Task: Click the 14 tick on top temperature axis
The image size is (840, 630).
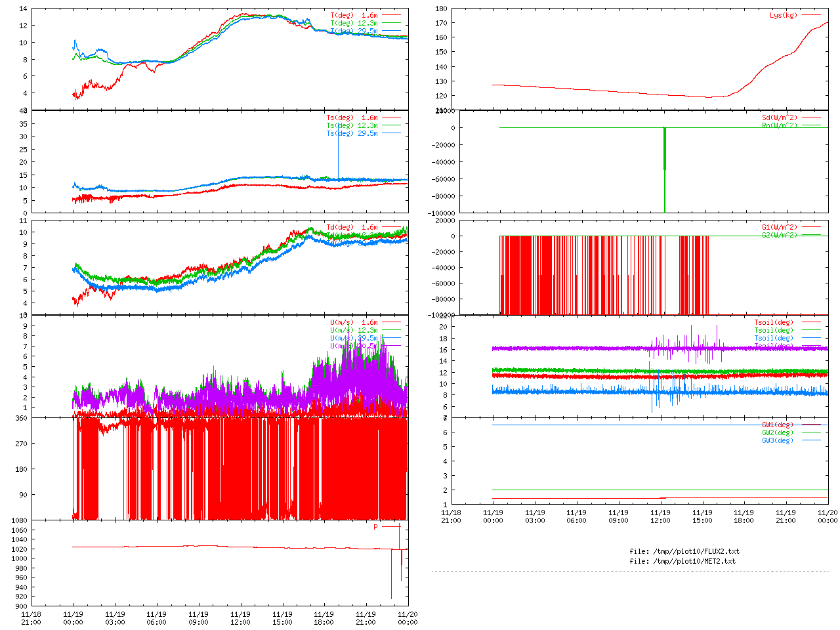Action: point(24,9)
